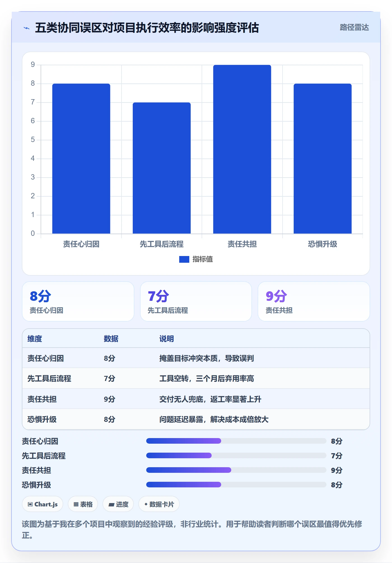The height and width of the screenshot is (563, 392).
Task: Click the 先工具后流程 progress bar
Action: (236, 455)
